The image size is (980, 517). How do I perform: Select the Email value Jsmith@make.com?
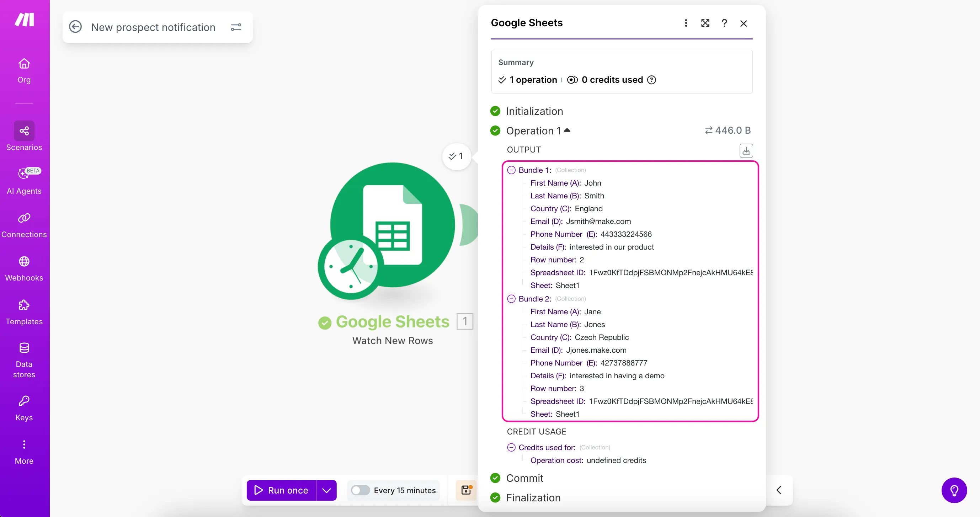[598, 222]
